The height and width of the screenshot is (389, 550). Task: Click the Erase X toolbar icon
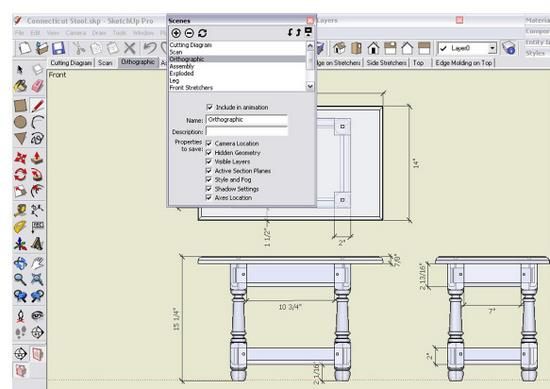coord(130,48)
